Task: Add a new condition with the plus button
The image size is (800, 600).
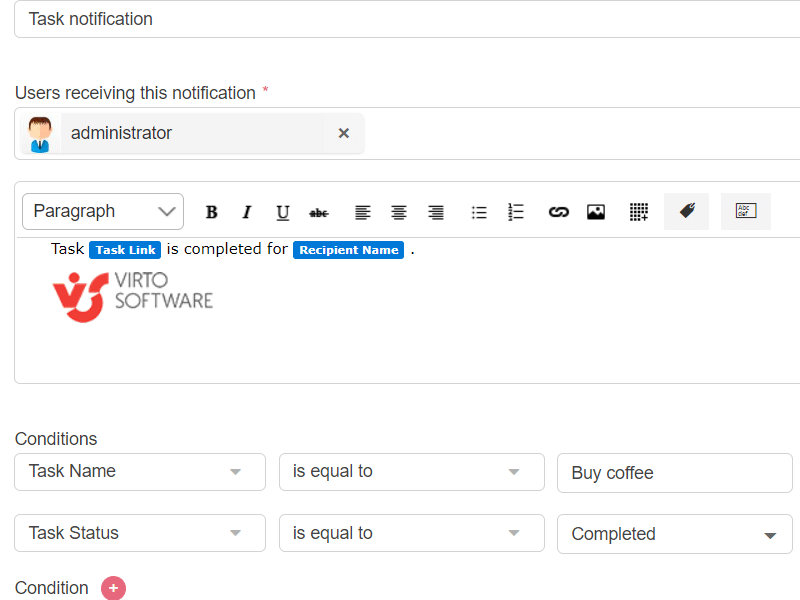Action: (x=113, y=588)
